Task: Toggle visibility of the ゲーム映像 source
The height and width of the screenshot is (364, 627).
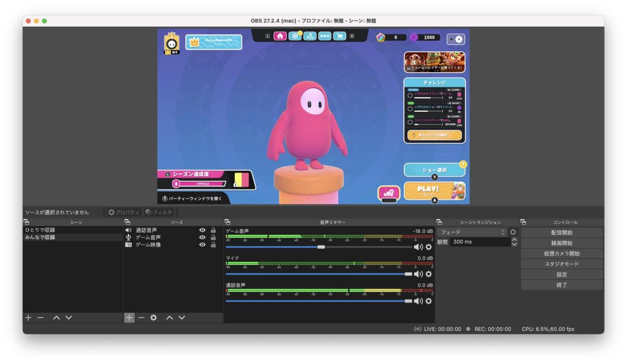Action: pyautogui.click(x=202, y=245)
